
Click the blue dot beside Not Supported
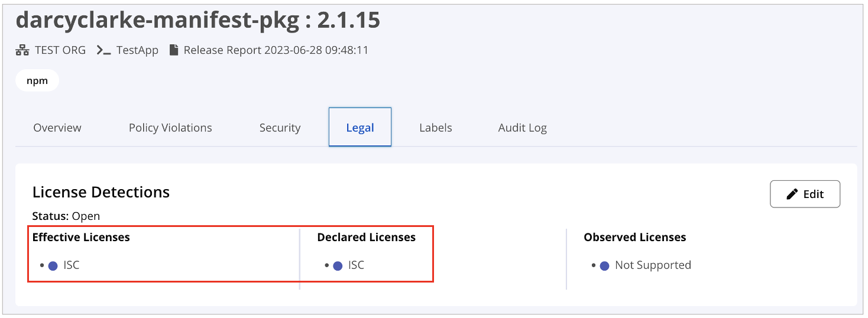pyautogui.click(x=604, y=266)
